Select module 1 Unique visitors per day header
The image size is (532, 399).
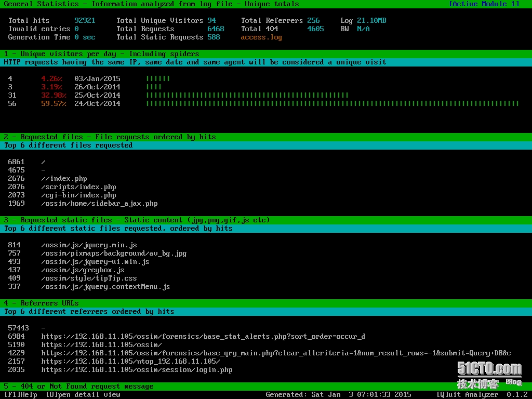click(x=266, y=54)
